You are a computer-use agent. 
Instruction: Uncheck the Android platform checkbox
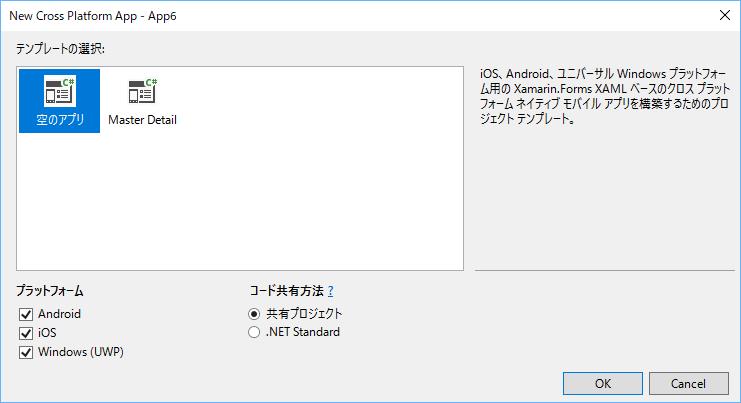[26, 314]
